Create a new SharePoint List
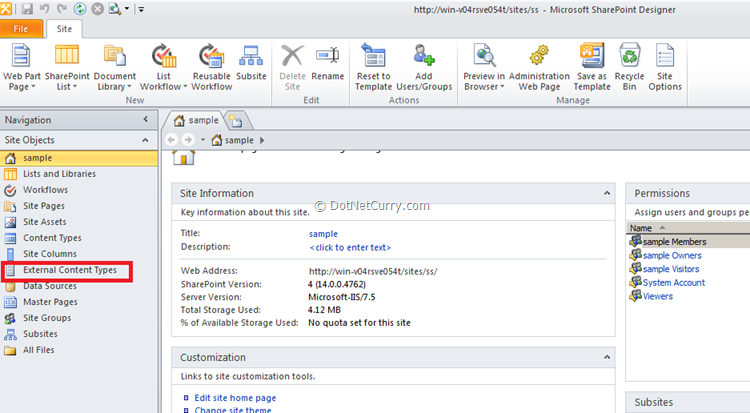This screenshot has height=413, width=750. (x=67, y=67)
